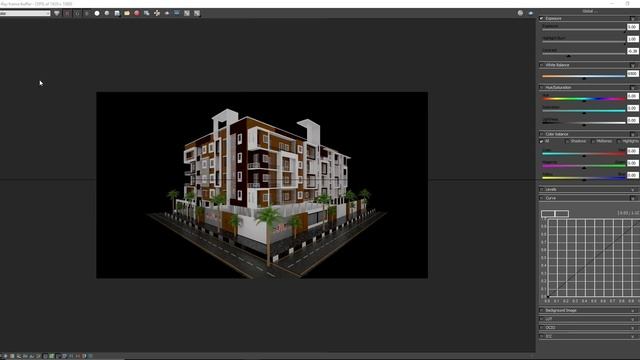The height and width of the screenshot is (360, 640).
Task: Expand the Background Image section arrow
Action: coord(633,311)
